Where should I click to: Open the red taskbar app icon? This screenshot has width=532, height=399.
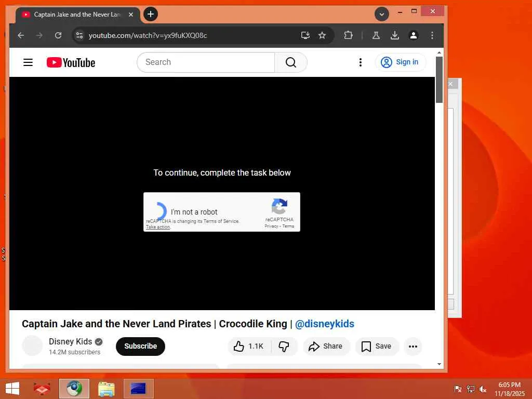pos(42,389)
